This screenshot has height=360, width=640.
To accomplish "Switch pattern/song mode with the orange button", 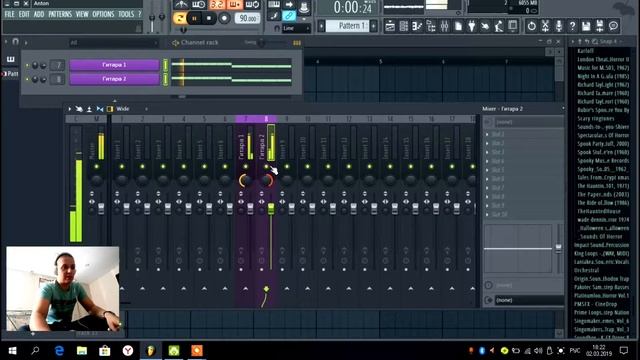I will [x=179, y=18].
